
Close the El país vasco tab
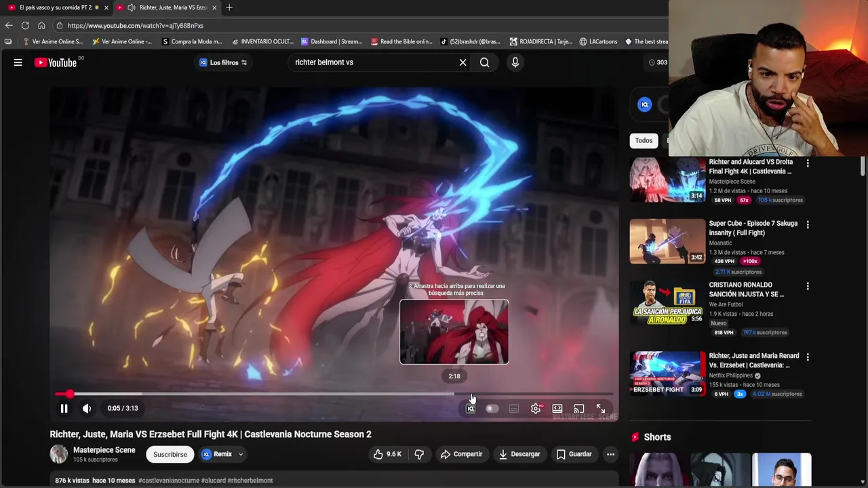click(106, 7)
